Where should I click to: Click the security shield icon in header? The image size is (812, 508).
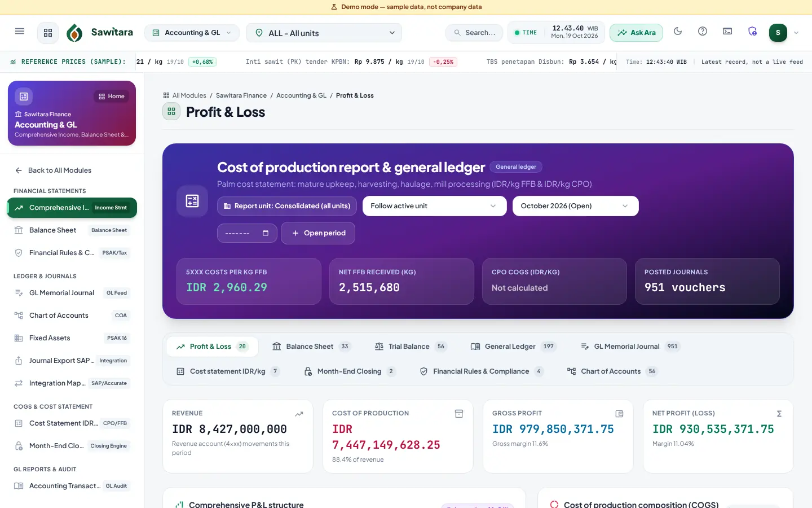tap(752, 32)
